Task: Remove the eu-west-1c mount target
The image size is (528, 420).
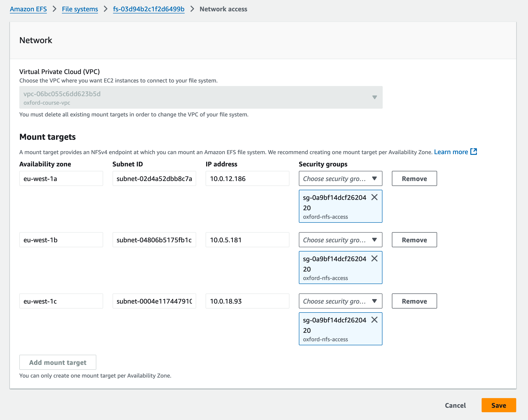Action: click(414, 301)
